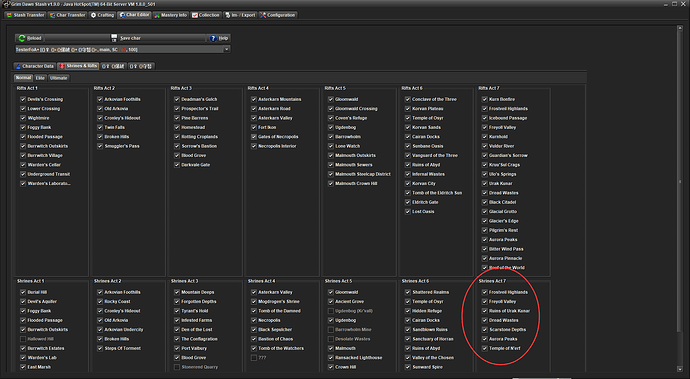Uncheck Korvan City rift

(408, 184)
